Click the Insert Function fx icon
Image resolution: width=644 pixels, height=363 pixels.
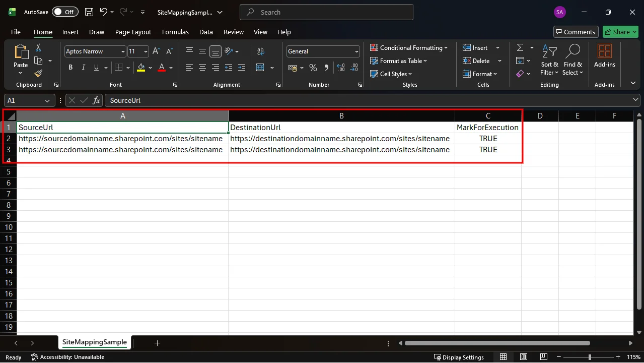(x=97, y=100)
